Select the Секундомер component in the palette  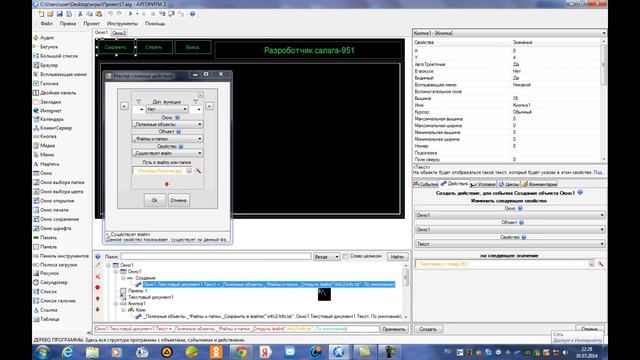pos(50,282)
